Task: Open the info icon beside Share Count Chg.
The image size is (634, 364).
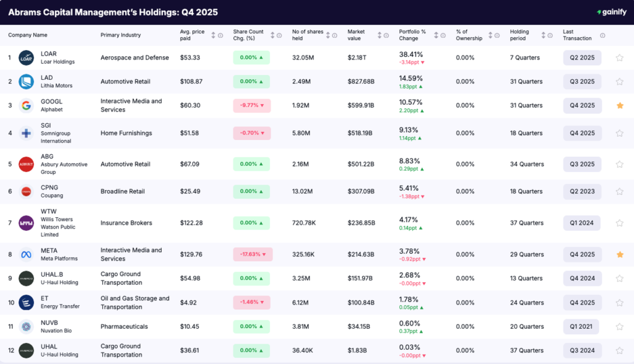Action: (x=278, y=34)
